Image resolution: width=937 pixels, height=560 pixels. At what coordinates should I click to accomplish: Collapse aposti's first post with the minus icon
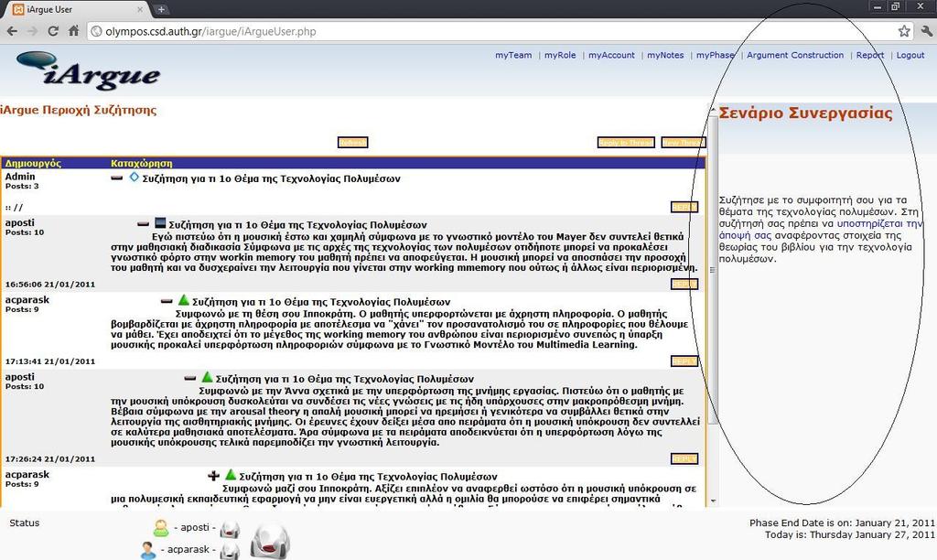(x=143, y=224)
